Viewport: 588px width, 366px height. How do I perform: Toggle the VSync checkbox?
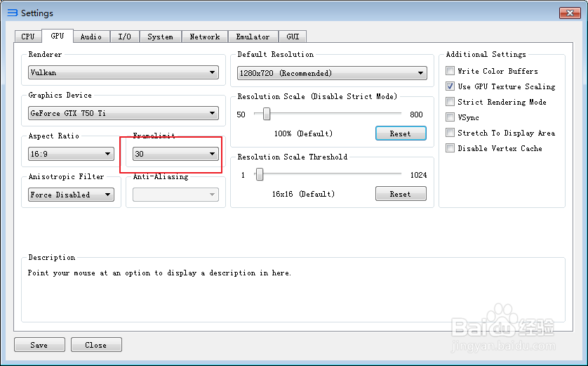pos(450,117)
